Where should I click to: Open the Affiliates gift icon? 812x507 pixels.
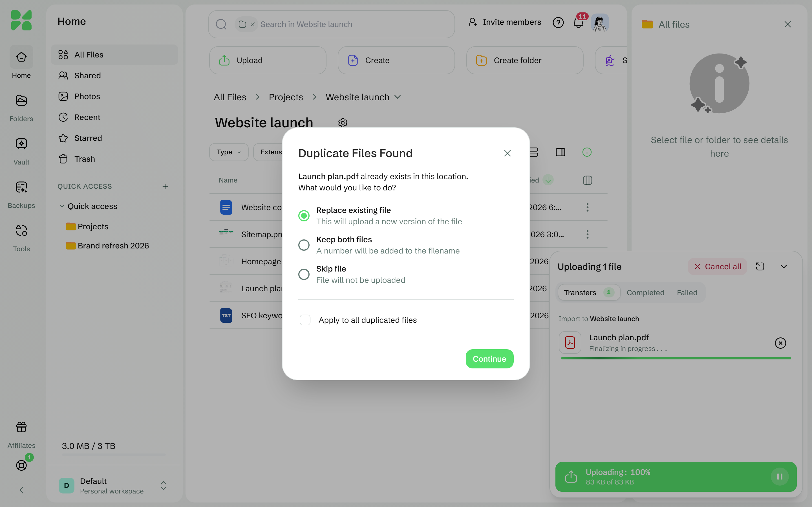coord(21,427)
